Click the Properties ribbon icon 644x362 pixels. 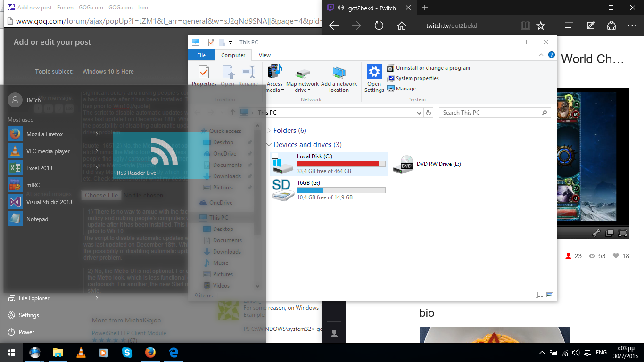[204, 72]
